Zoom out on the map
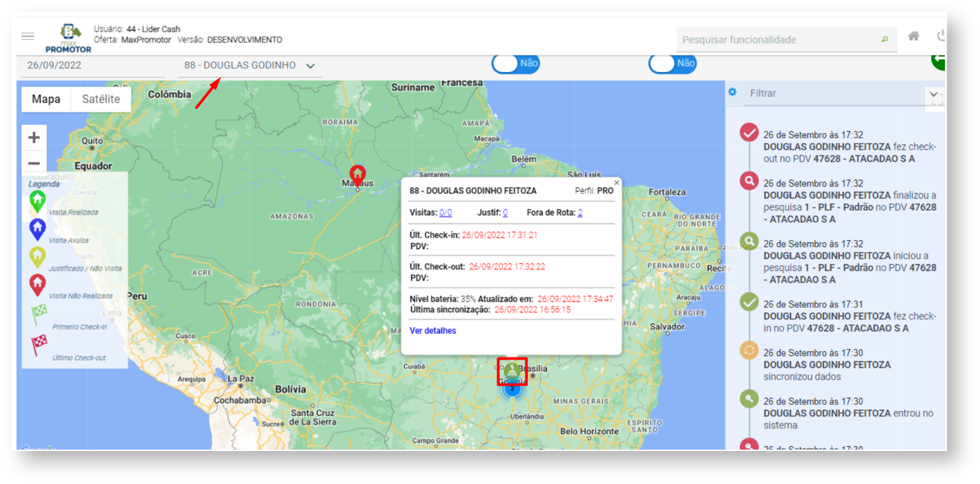 tap(34, 163)
